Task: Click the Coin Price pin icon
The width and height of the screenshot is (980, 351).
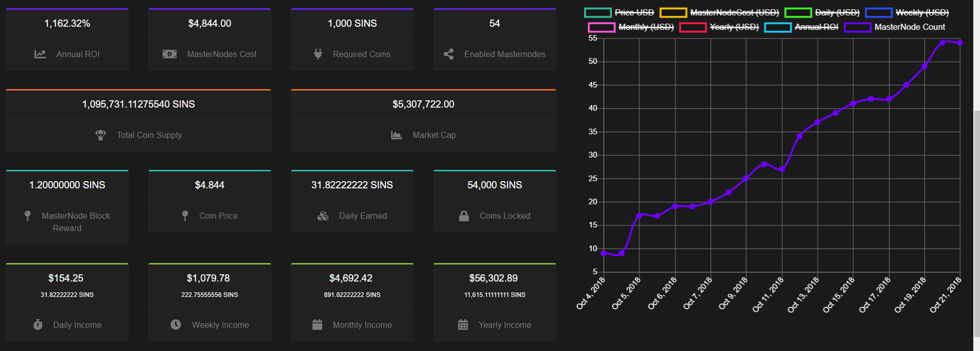Action: pyautogui.click(x=185, y=216)
